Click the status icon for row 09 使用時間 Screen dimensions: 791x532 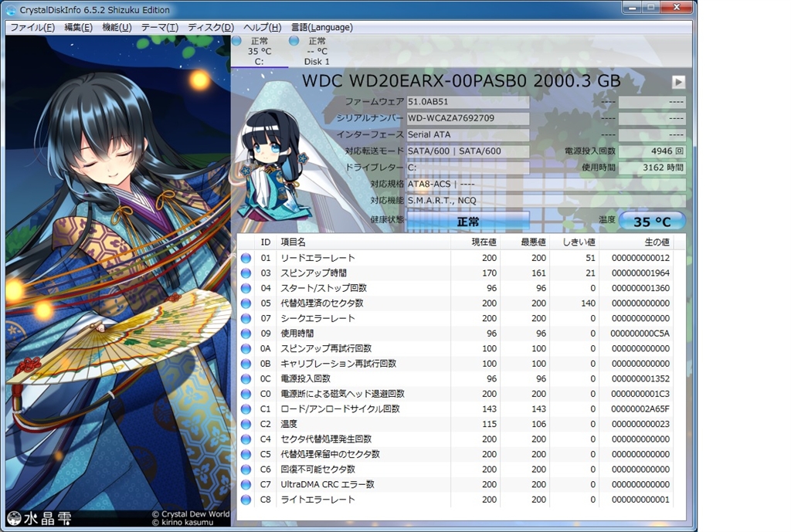pyautogui.click(x=246, y=334)
